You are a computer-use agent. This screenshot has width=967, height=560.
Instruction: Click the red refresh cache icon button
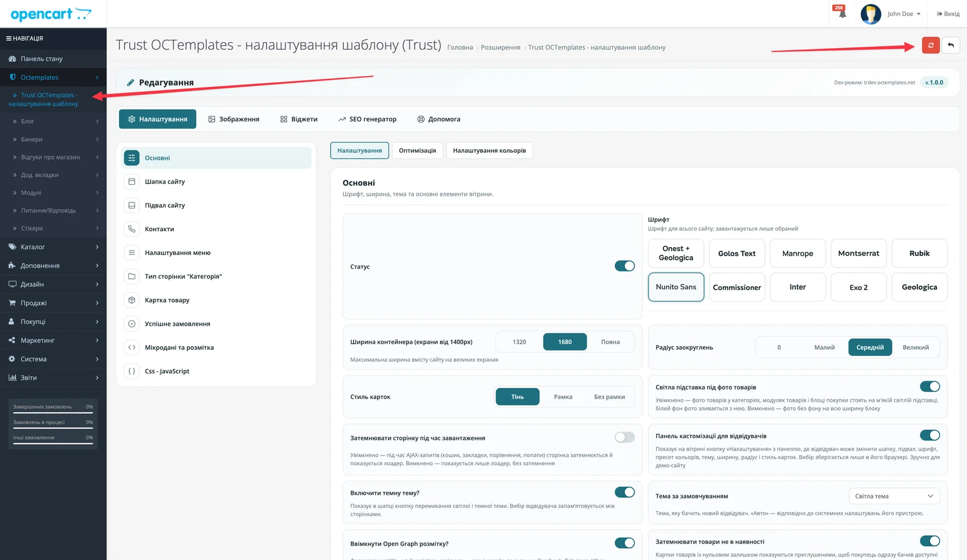931,45
